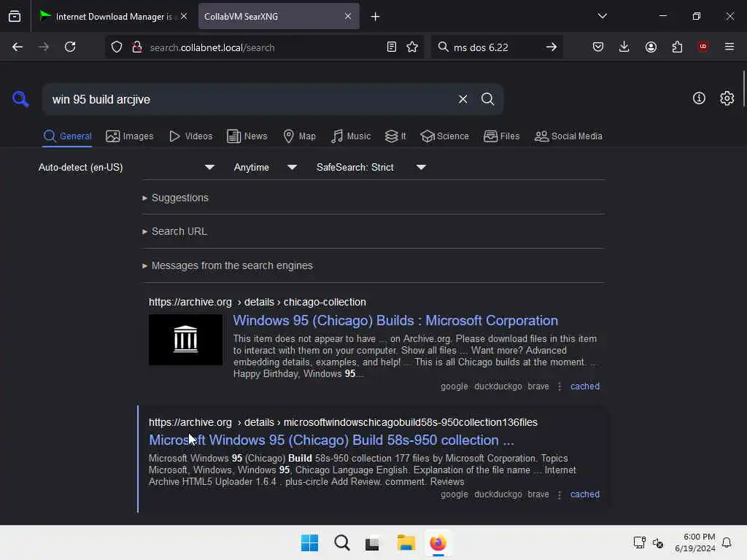Switch to Internet Download Manager tab

tap(113, 16)
